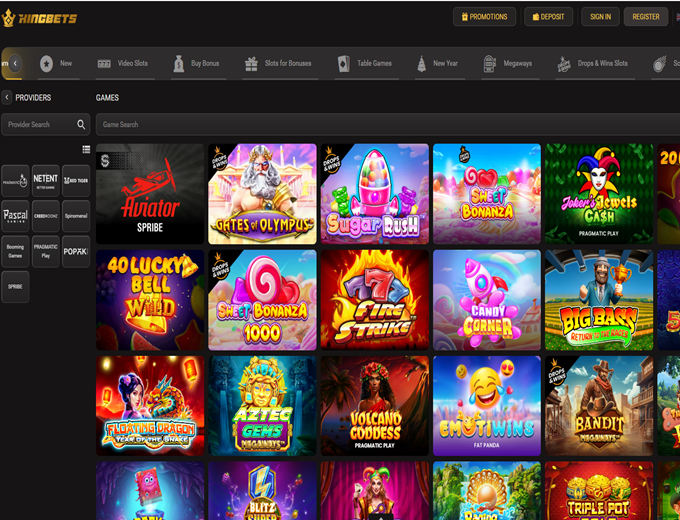Open the Drops & Wins Slots category
This screenshot has width=680, height=520.
pos(595,63)
